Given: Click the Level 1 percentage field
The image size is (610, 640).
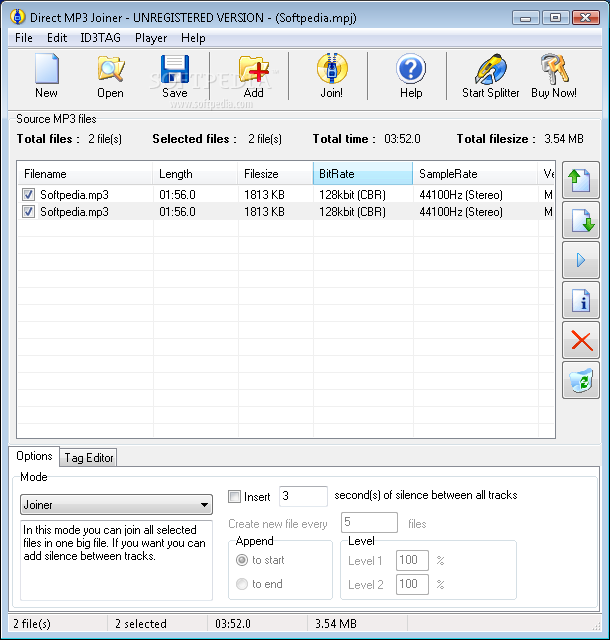Looking at the screenshot, I should (x=412, y=560).
